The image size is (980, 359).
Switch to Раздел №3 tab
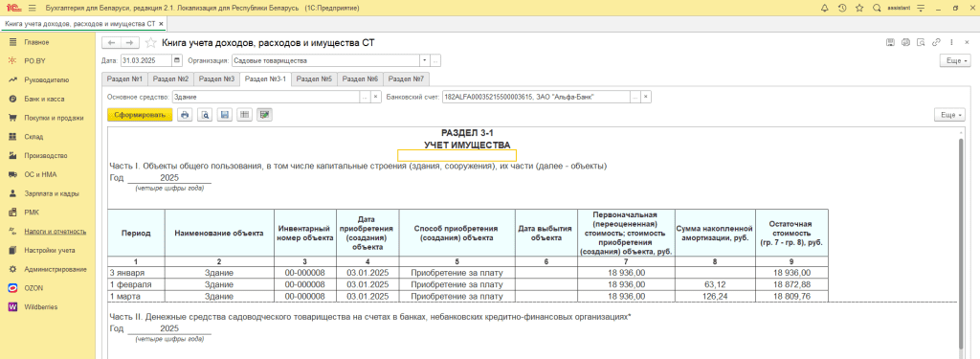coord(216,79)
